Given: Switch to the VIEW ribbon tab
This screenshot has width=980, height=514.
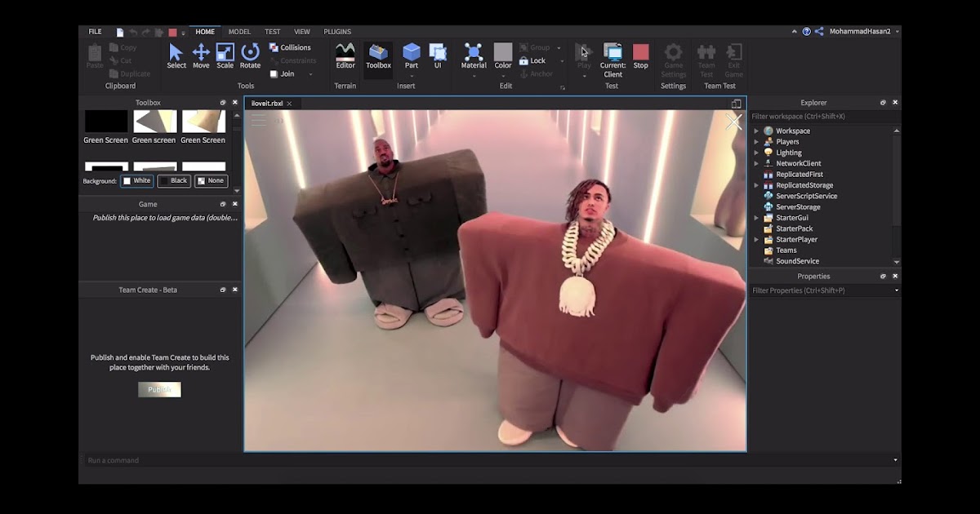Looking at the screenshot, I should coord(302,32).
